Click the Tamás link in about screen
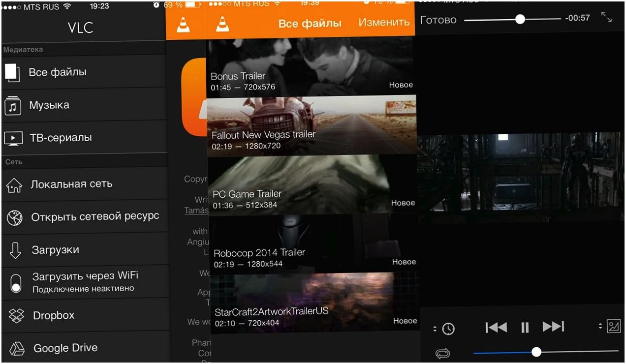The width and height of the screenshot is (626, 364). pos(196,211)
